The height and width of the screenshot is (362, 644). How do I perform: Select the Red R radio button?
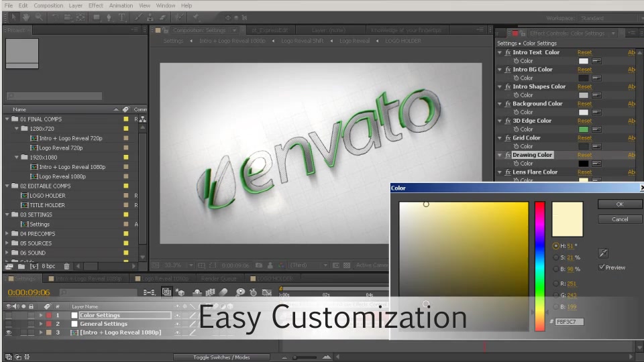click(555, 284)
